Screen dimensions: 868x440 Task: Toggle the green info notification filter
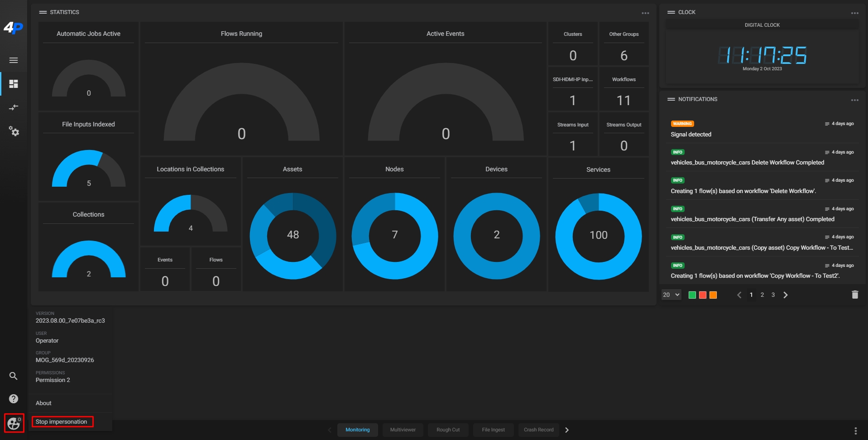pos(692,295)
